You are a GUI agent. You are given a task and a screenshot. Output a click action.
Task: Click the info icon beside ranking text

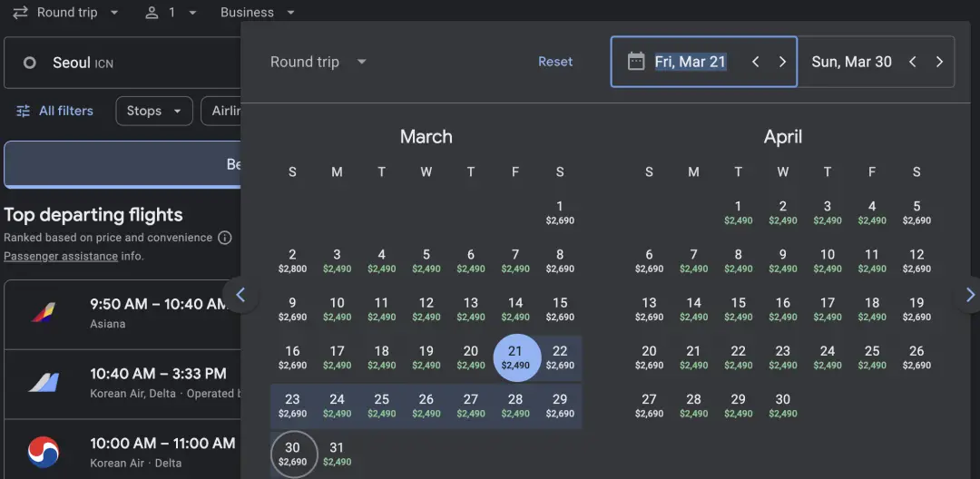224,238
